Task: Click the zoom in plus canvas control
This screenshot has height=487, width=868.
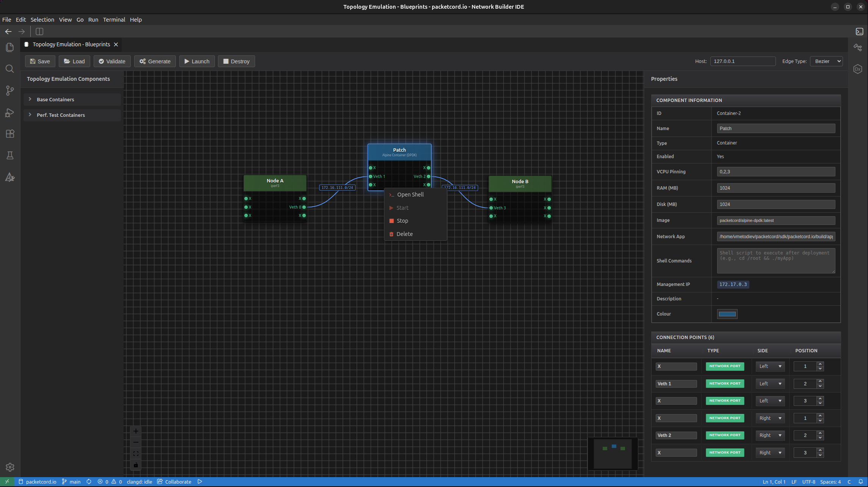Action: pyautogui.click(x=136, y=431)
